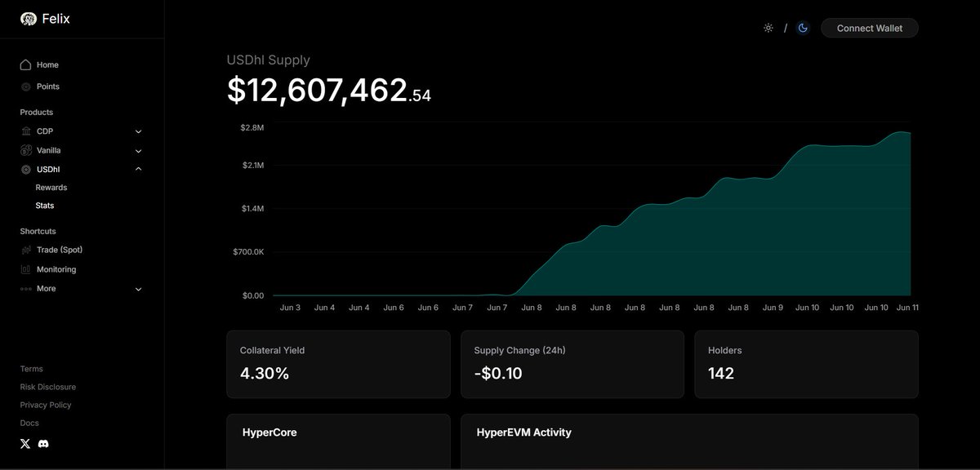This screenshot has width=980, height=470.
Task: Click the Jun 11 x-axis label
Action: point(907,308)
